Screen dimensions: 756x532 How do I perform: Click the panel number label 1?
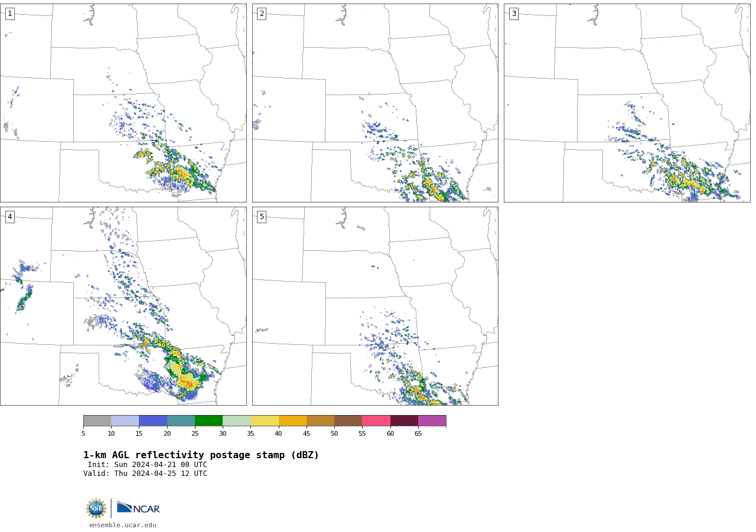pyautogui.click(x=9, y=14)
